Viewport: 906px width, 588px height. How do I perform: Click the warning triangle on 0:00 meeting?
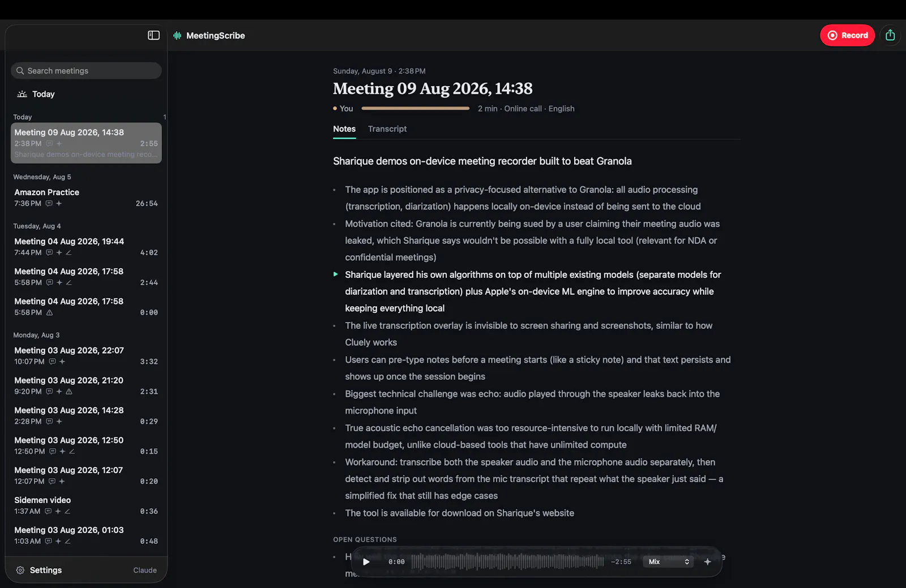pos(49,312)
